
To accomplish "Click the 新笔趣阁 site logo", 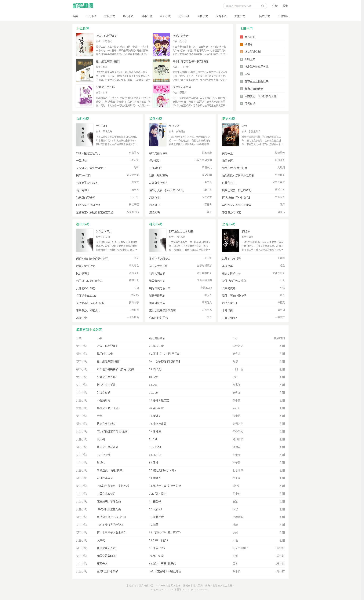I will (83, 6).
